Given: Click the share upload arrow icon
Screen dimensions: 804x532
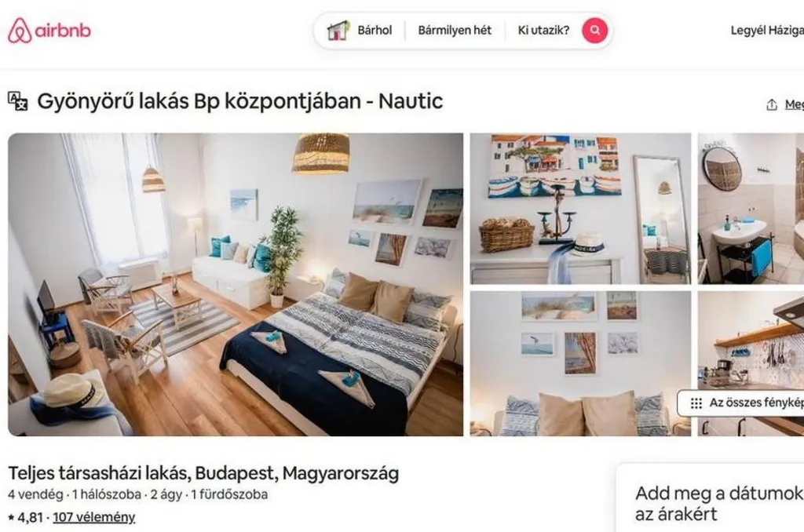Looking at the screenshot, I should 772,104.
